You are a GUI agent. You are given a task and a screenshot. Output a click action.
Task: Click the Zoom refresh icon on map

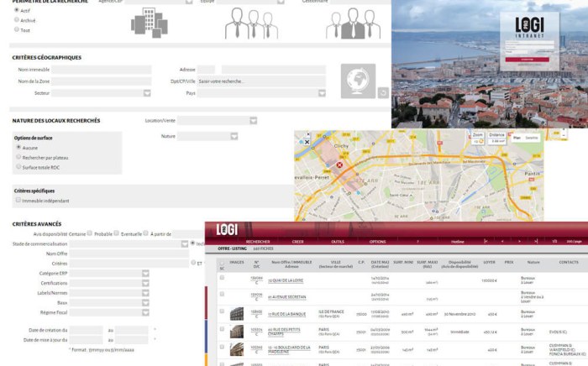480,141
